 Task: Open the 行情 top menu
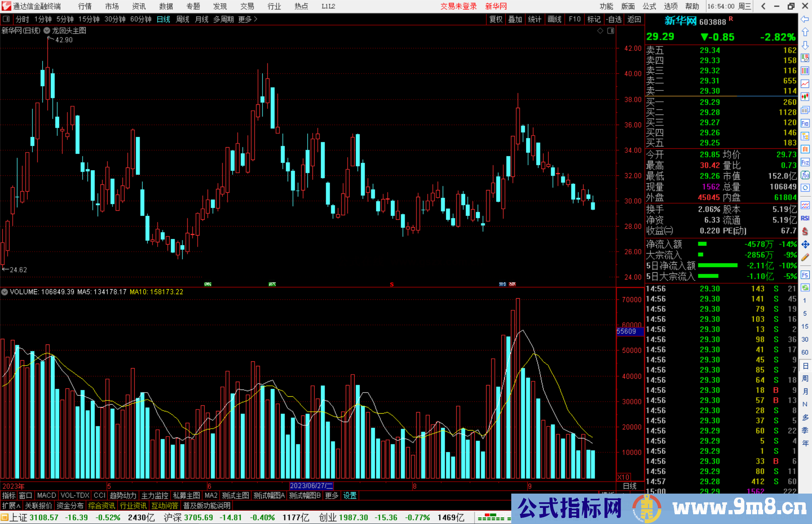pyautogui.click(x=85, y=6)
